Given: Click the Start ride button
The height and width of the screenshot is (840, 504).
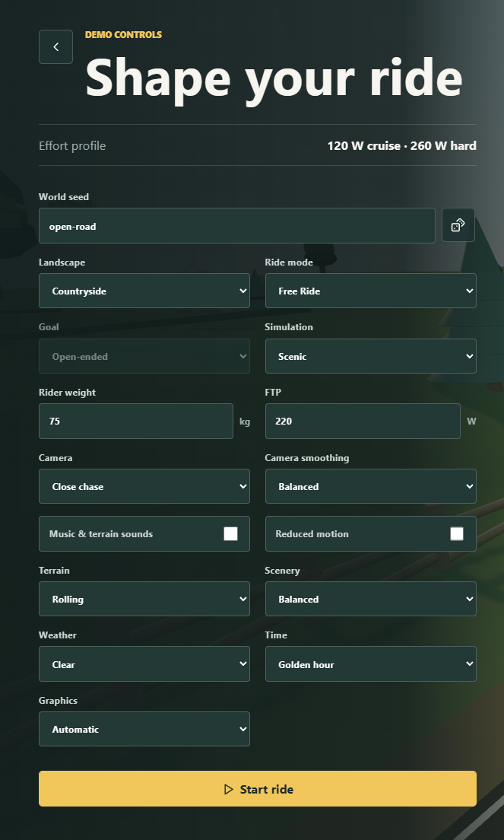Looking at the screenshot, I should click(258, 789).
